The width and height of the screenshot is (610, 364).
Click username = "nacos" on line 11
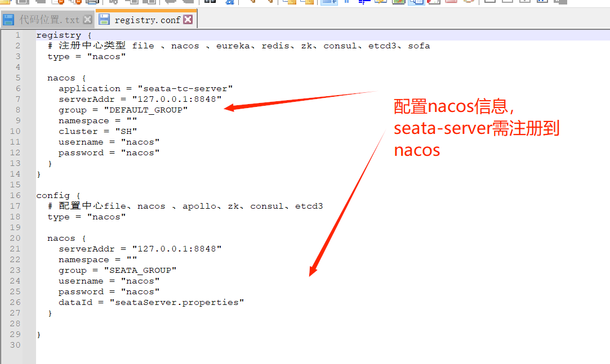(109, 142)
